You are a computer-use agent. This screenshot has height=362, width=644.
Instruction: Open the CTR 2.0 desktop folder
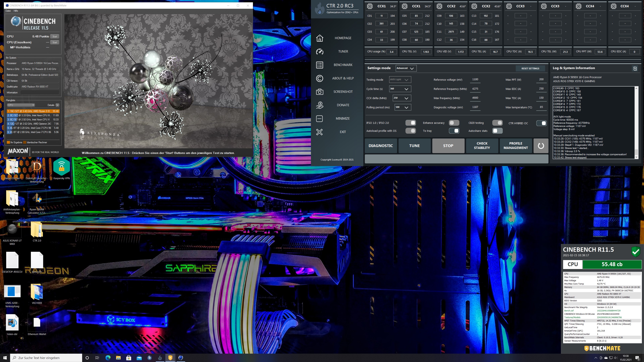click(37, 232)
